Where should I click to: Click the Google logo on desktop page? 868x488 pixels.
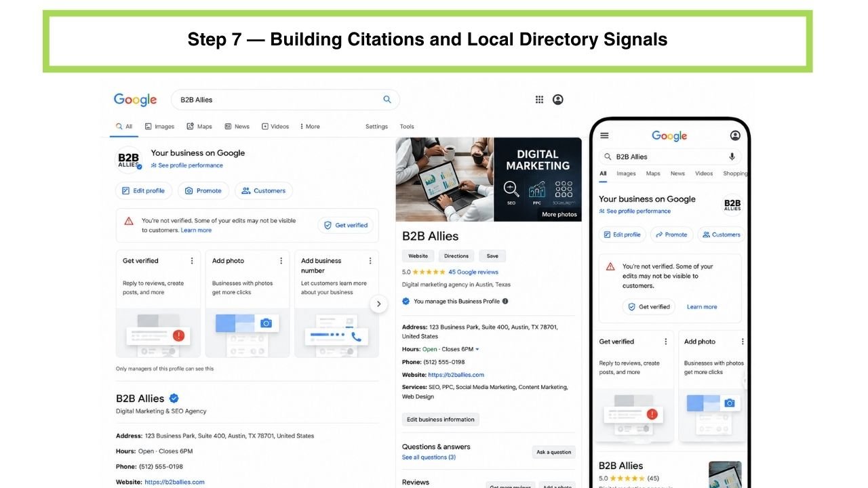coord(135,100)
